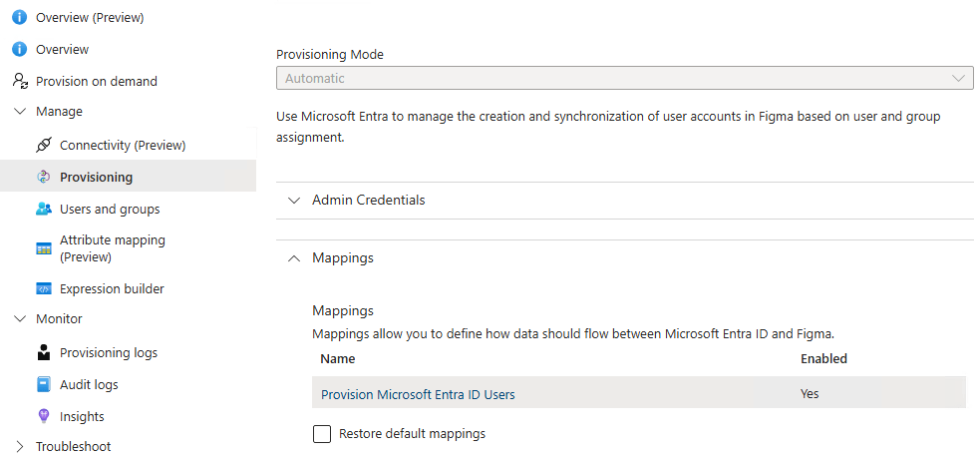
Task: Click the Overview (Preview) info icon
Action: click(x=20, y=17)
